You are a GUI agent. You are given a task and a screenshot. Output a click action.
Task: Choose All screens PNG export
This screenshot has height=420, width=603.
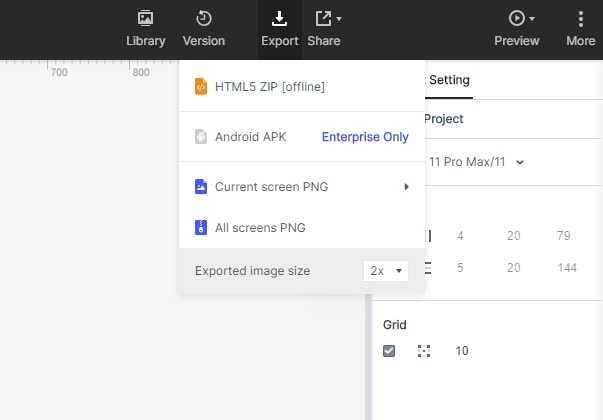[260, 228]
